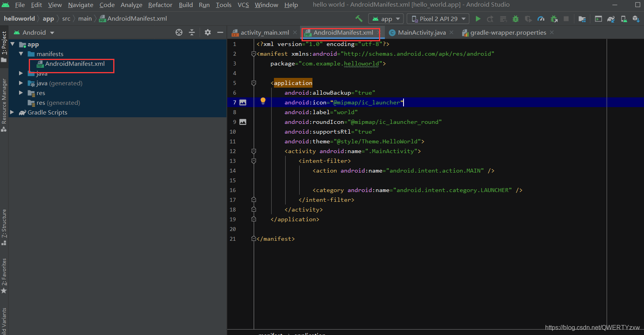The image size is (644, 335).
Task: Click the helloworld breadcrumb
Action: (19, 18)
